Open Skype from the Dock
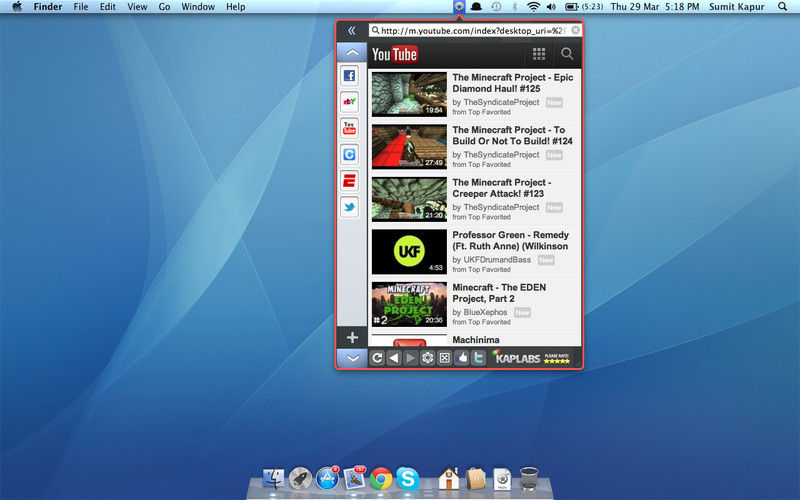Image resolution: width=800 pixels, height=500 pixels. coord(408,479)
